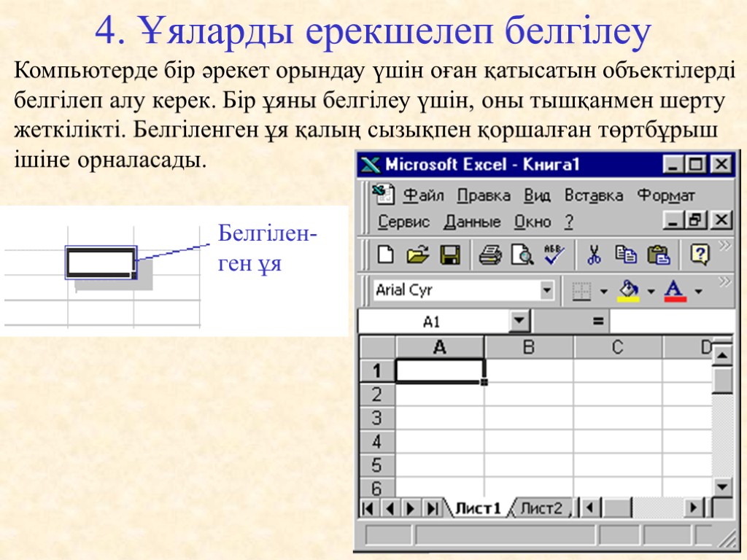The width and height of the screenshot is (747, 560).
Task: Save the workbook with floppy disk icon
Action: click(x=449, y=254)
